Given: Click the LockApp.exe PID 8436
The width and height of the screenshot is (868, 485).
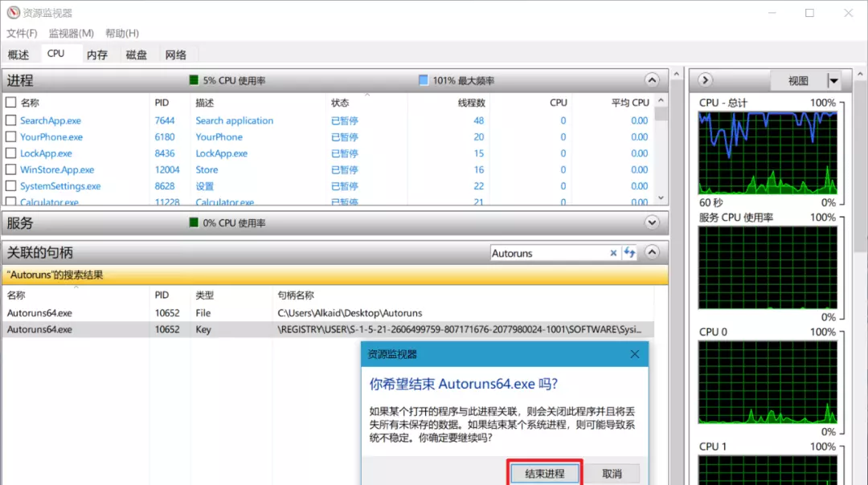Looking at the screenshot, I should [x=165, y=153].
